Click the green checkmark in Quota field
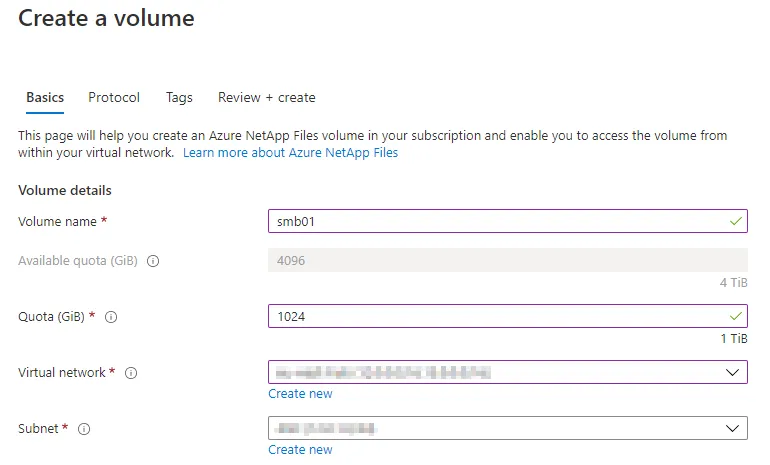This screenshot has width=770, height=465. click(736, 316)
